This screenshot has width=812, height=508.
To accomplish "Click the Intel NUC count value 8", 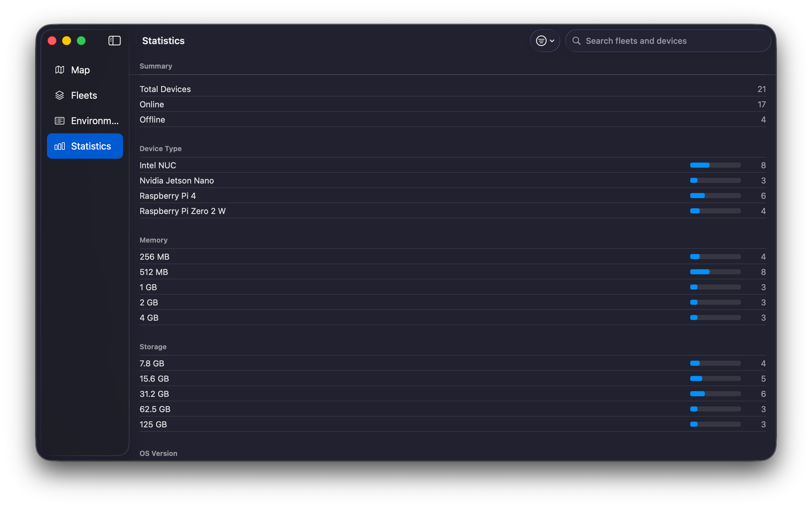I will pyautogui.click(x=763, y=165).
